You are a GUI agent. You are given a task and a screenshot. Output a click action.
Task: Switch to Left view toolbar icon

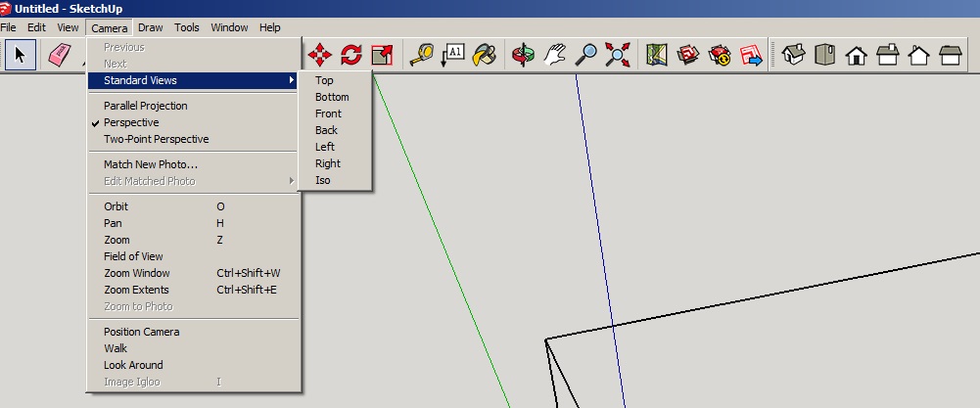pyautogui.click(x=950, y=55)
